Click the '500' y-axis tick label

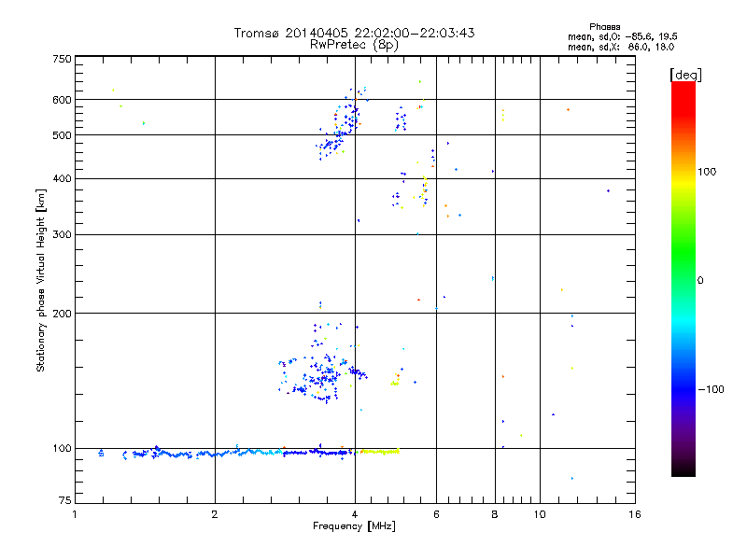[62, 135]
